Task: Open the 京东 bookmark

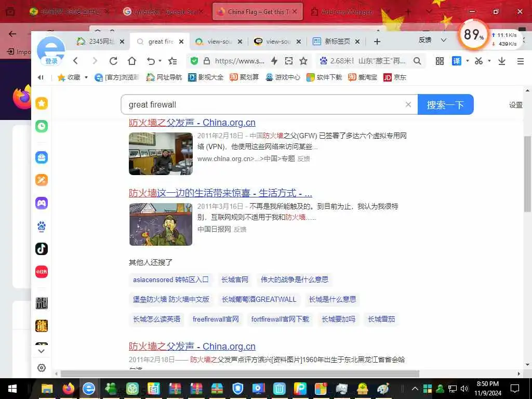Action: point(395,77)
